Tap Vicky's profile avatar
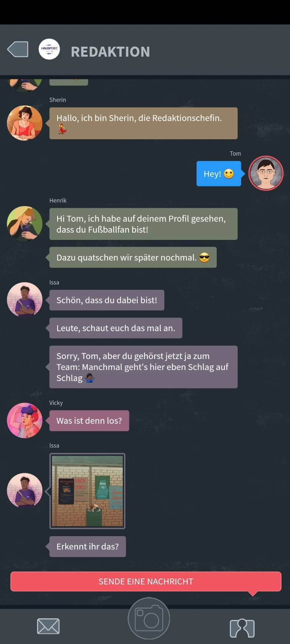 pyautogui.click(x=25, y=420)
